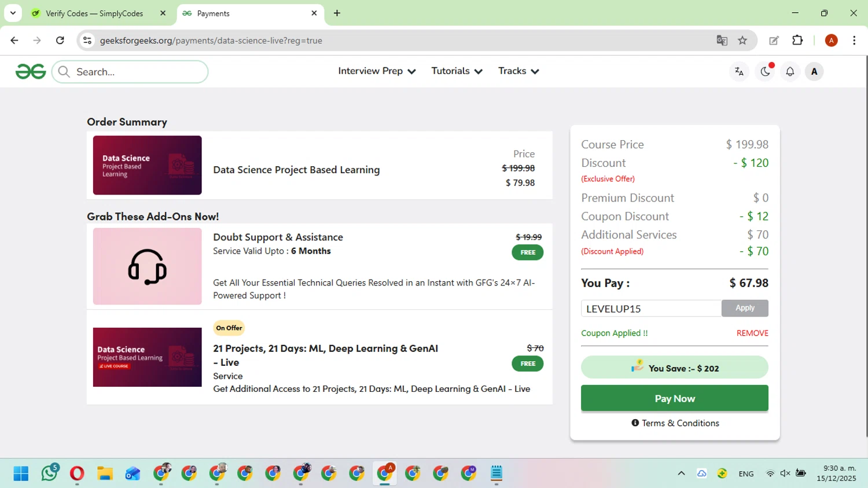The height and width of the screenshot is (488, 868).
Task: Click the Exclusive Offer label
Action: [x=608, y=179]
